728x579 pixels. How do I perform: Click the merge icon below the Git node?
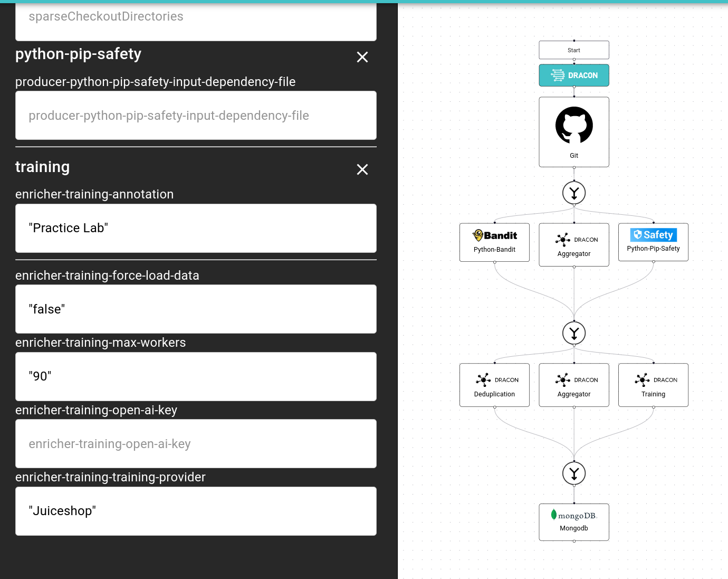574,193
